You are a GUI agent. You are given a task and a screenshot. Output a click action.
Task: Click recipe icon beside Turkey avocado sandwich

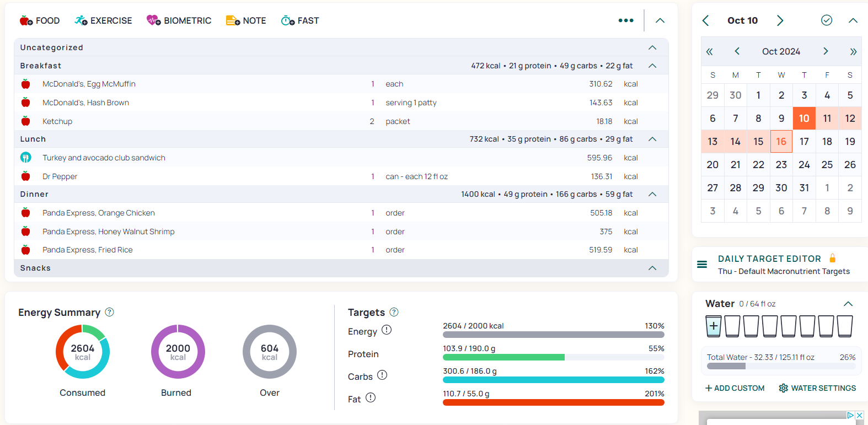tap(25, 158)
